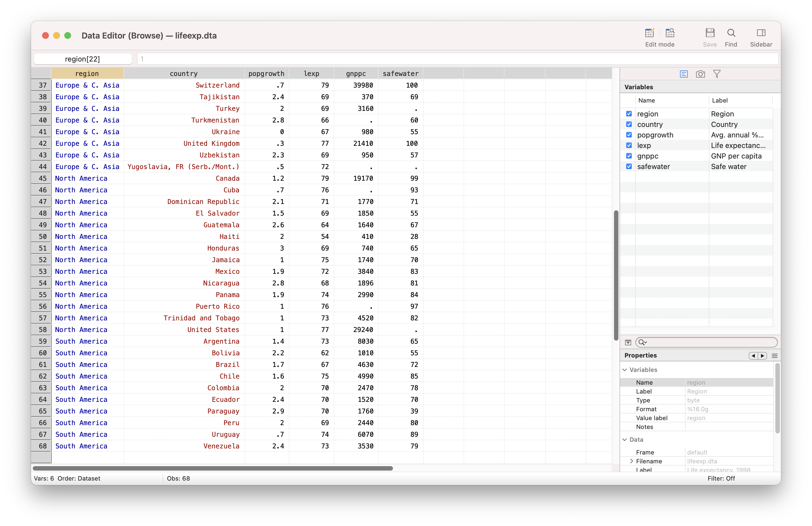The width and height of the screenshot is (812, 526).
Task: Click the snapshot camera icon
Action: click(x=700, y=74)
